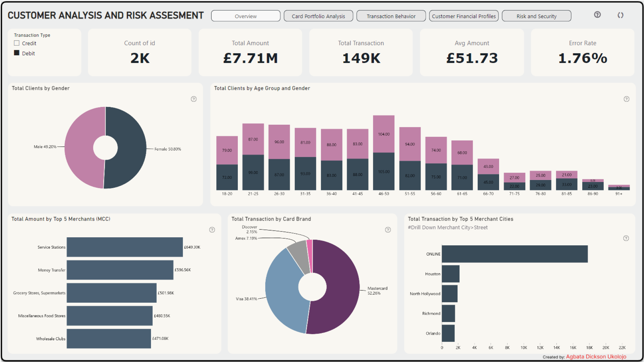The image size is (644, 362).
Task: Open help tooltip icon for Merchant Cities chart
Action: click(x=626, y=238)
